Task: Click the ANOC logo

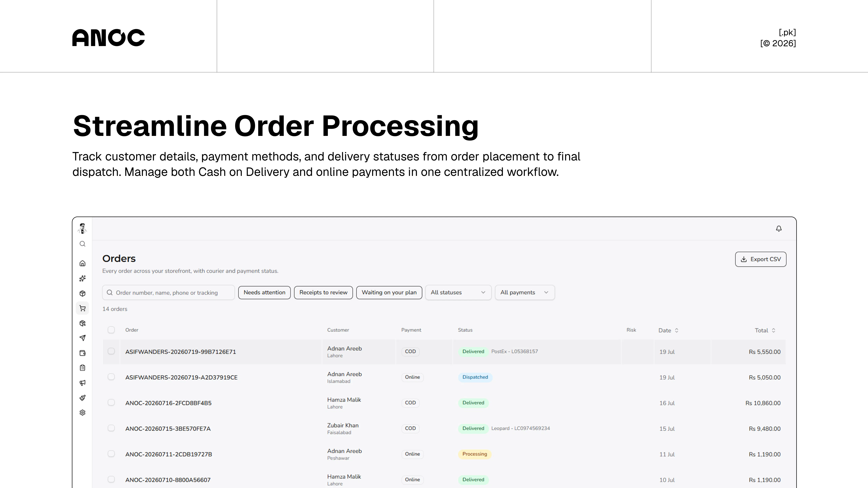Action: pyautogui.click(x=108, y=37)
